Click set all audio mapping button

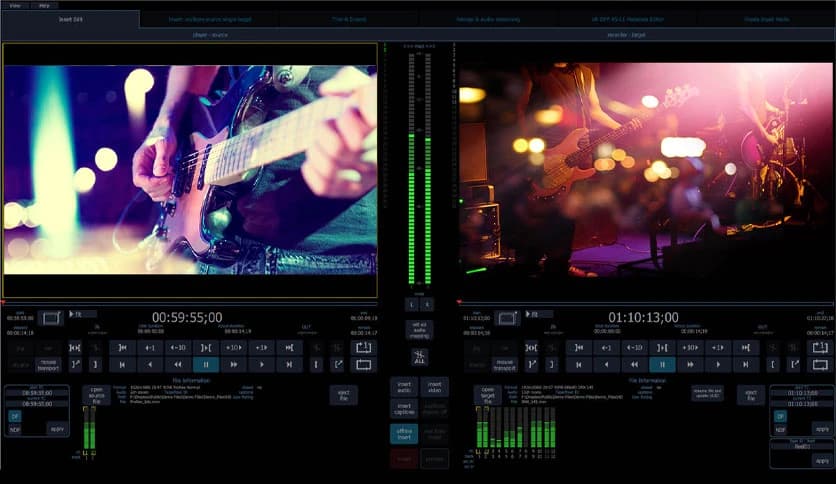click(x=420, y=329)
